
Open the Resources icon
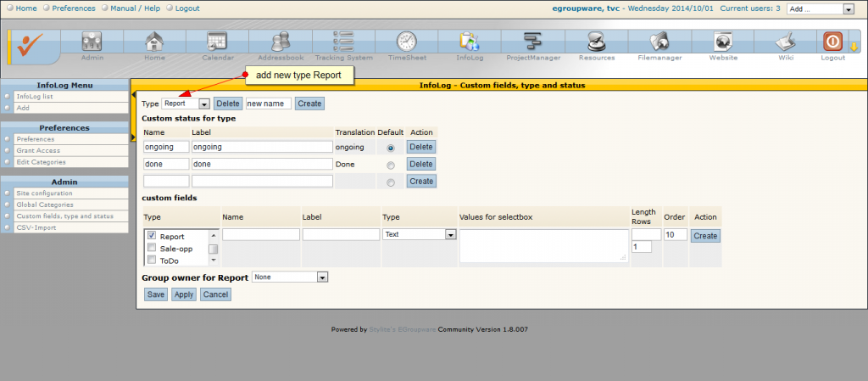tap(597, 42)
